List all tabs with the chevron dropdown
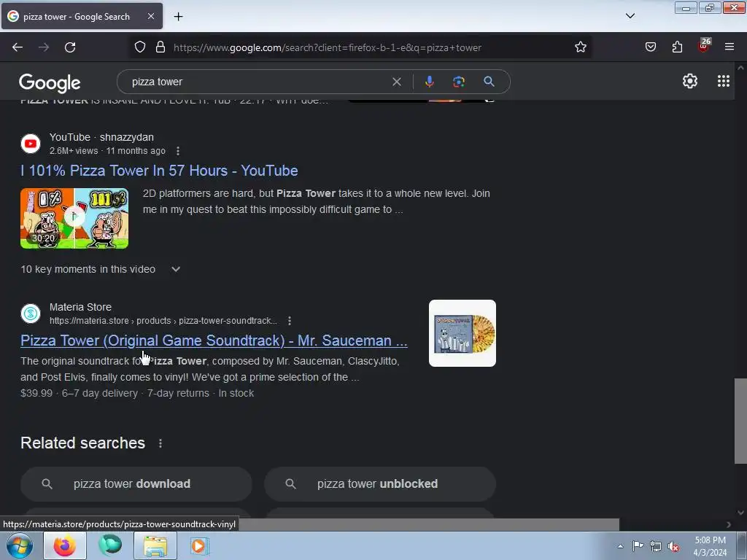This screenshot has width=747, height=560. 630,16
